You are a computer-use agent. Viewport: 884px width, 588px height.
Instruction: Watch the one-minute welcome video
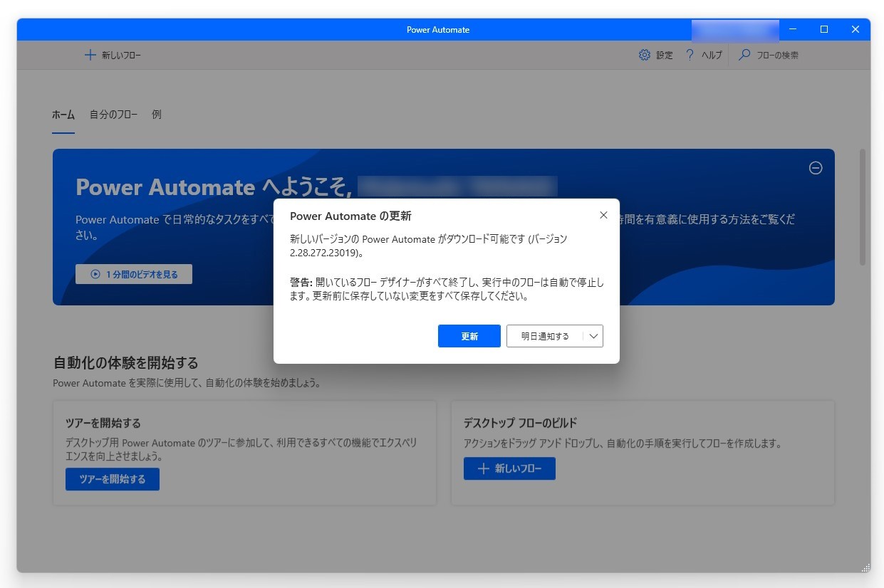(133, 273)
